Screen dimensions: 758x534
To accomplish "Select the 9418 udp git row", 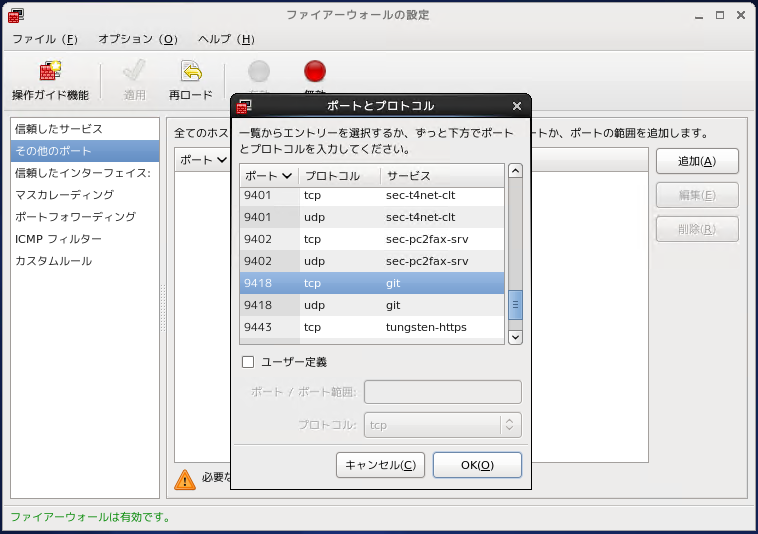I will coord(372,305).
